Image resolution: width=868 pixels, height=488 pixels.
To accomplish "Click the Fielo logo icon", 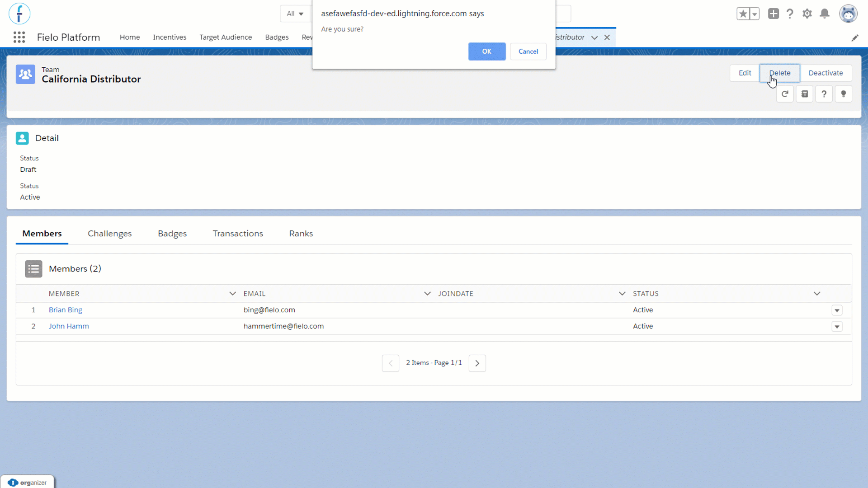I will (x=19, y=14).
